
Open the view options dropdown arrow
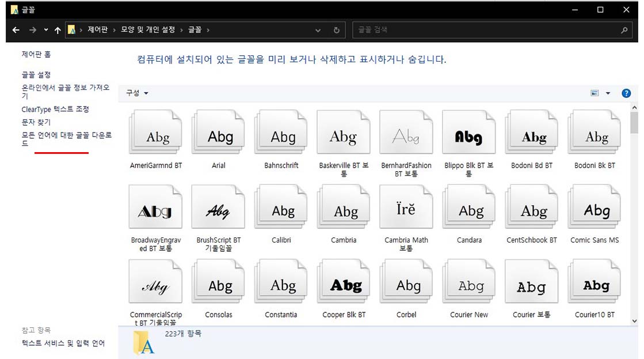tap(608, 93)
